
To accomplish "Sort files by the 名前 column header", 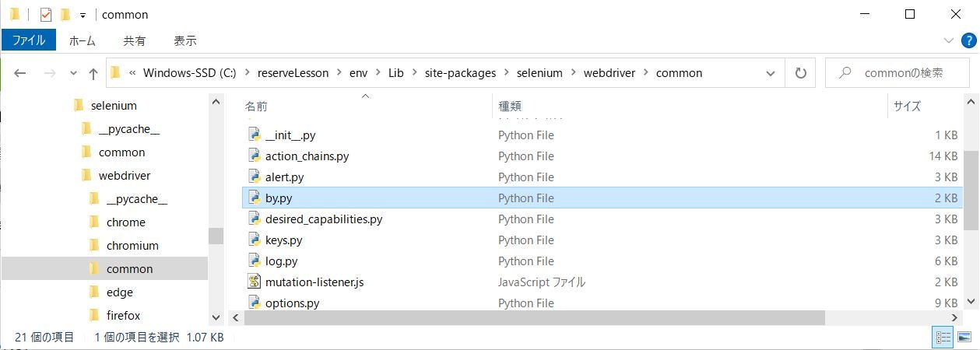I will [257, 106].
